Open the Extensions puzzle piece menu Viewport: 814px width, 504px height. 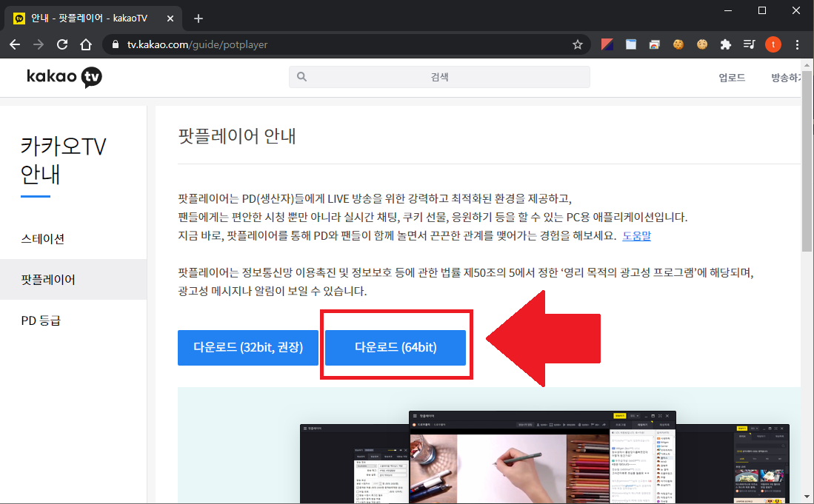726,44
